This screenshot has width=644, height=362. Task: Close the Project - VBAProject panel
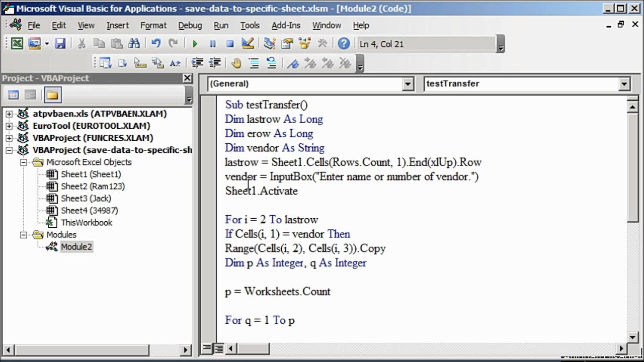click(x=187, y=78)
